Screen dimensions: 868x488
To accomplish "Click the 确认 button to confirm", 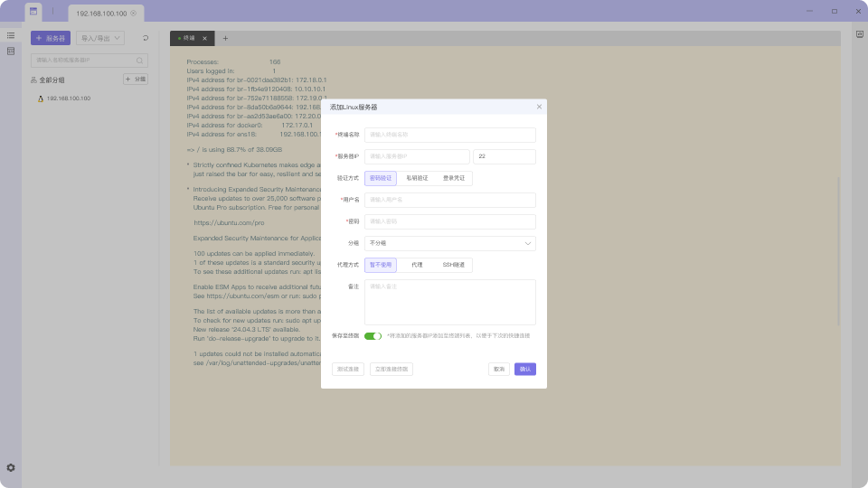I will 524,369.
